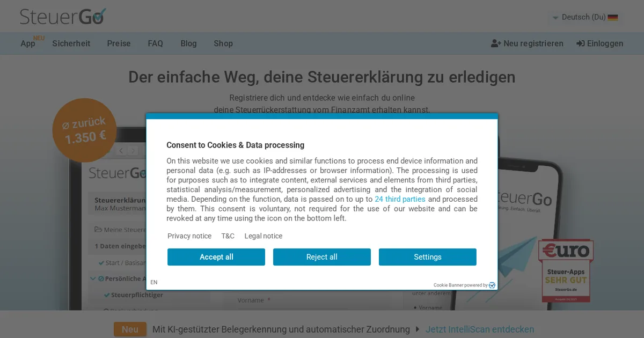
Task: Open cookie Settings
Action: (x=428, y=257)
